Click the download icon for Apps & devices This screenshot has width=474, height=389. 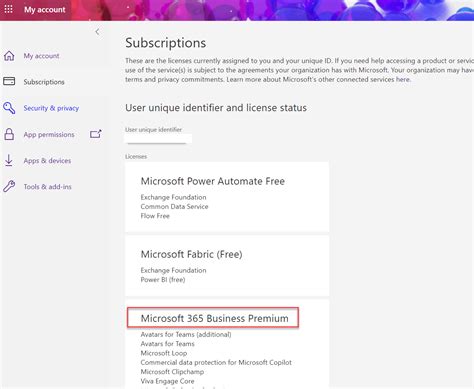tap(9, 160)
